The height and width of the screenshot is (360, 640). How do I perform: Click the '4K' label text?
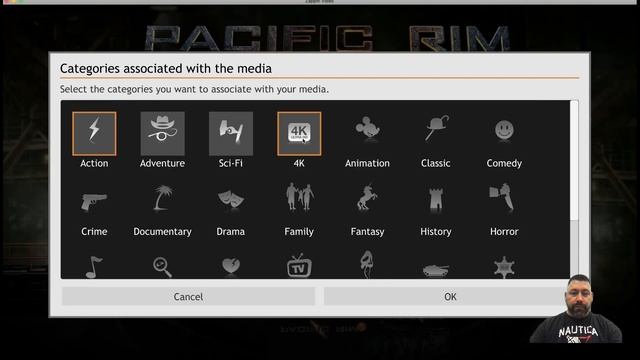coord(299,163)
